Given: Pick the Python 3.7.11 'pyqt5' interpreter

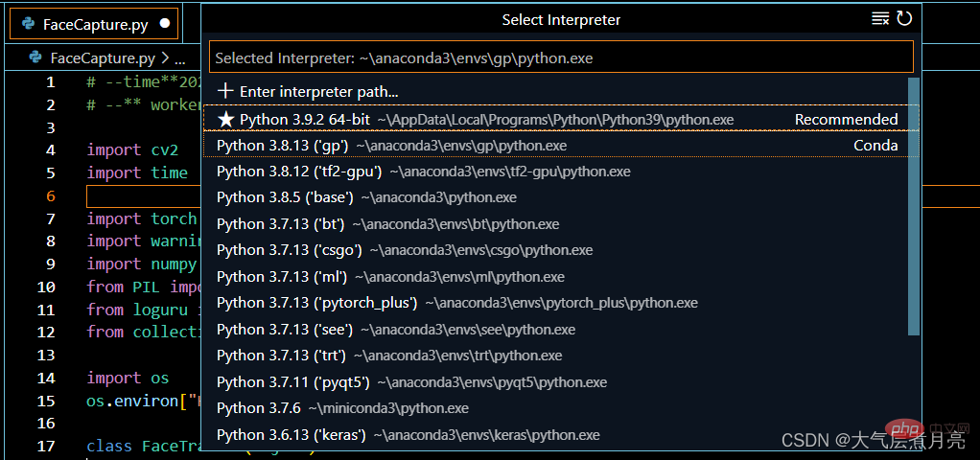Looking at the screenshot, I should pos(411,381).
